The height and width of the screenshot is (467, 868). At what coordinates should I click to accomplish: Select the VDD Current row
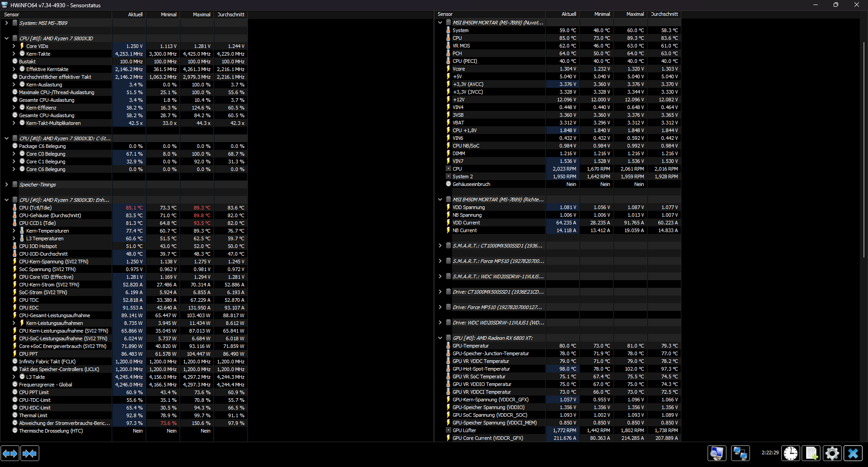pos(558,223)
